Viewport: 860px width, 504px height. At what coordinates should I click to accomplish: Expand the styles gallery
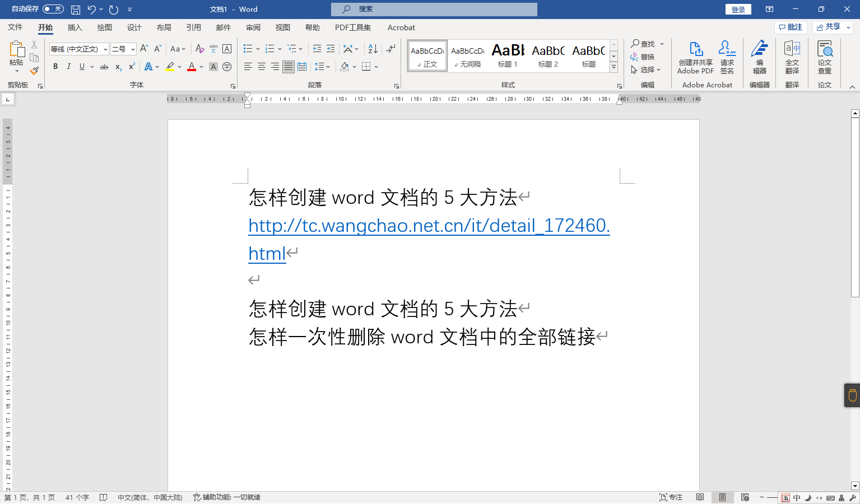click(614, 67)
